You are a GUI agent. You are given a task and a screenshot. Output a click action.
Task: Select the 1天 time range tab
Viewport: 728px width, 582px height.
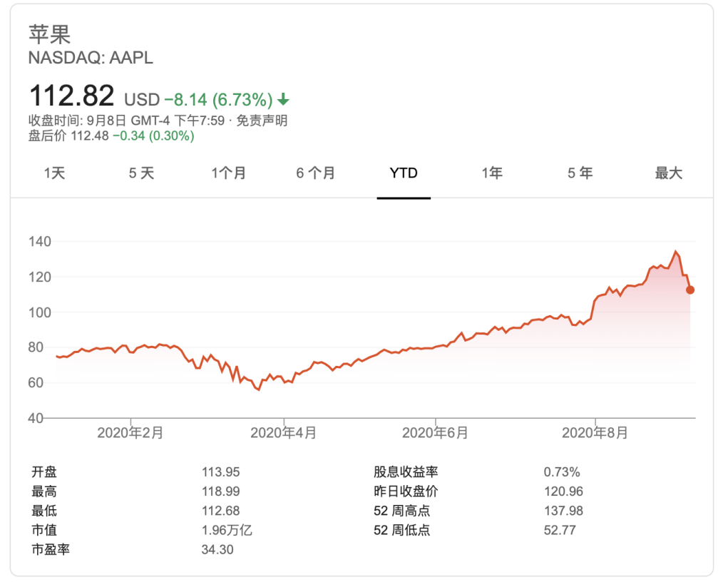(54, 173)
